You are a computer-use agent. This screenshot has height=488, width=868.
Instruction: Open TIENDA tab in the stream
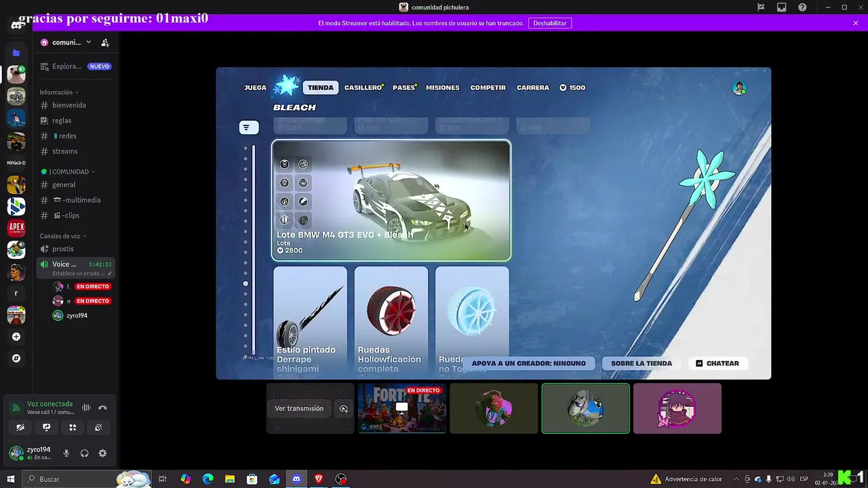[x=320, y=87]
